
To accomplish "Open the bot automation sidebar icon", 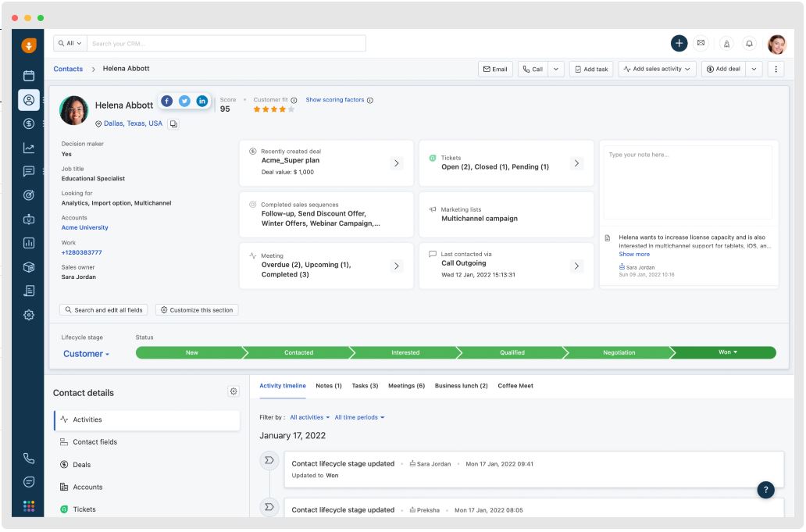I will (29, 219).
